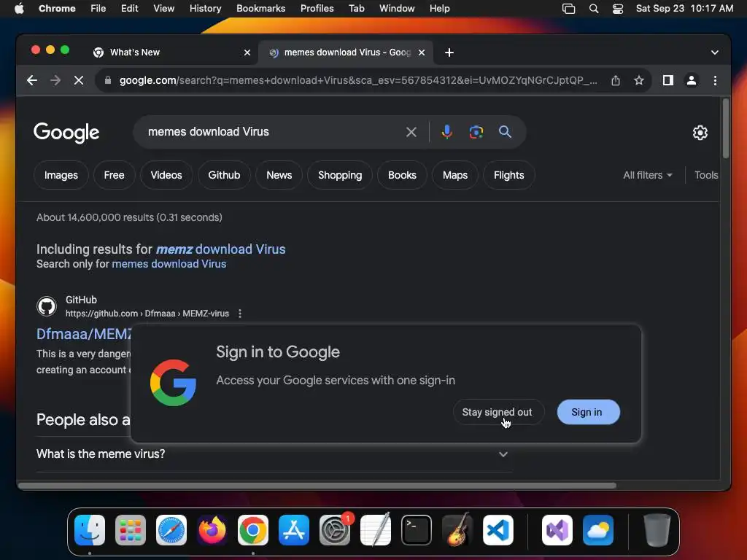View site information via the lock icon
The width and height of the screenshot is (747, 560).
click(x=108, y=80)
